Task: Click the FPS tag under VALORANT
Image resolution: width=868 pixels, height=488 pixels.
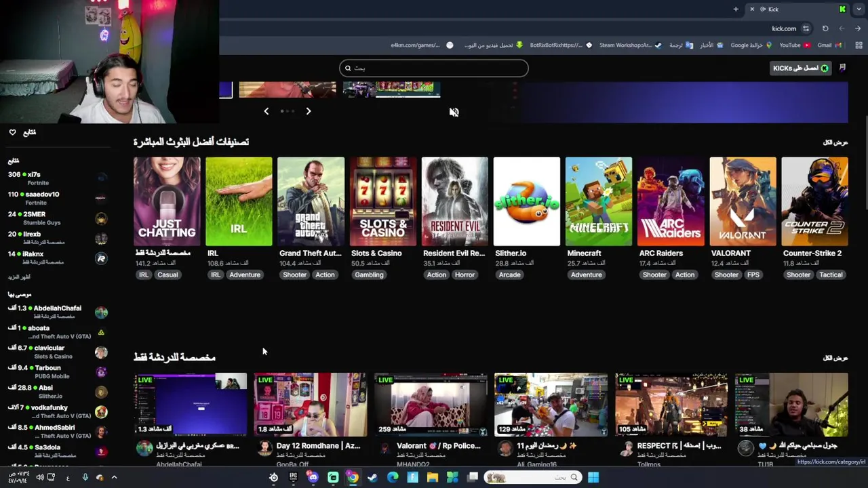Action: point(753,274)
